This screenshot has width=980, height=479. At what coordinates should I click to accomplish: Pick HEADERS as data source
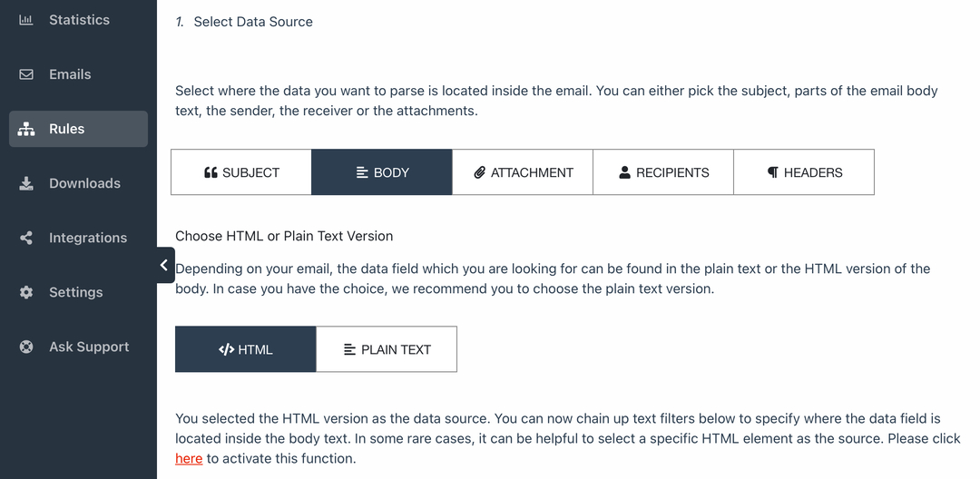click(x=804, y=172)
